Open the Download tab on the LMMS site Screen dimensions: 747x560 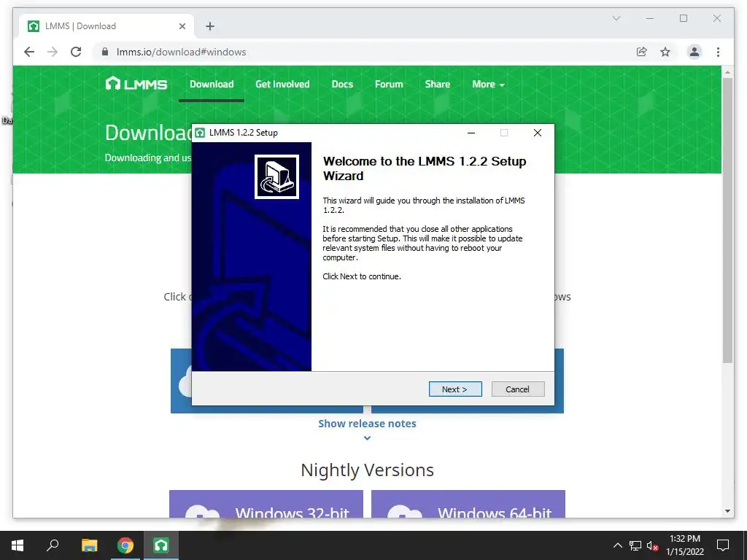tap(212, 85)
